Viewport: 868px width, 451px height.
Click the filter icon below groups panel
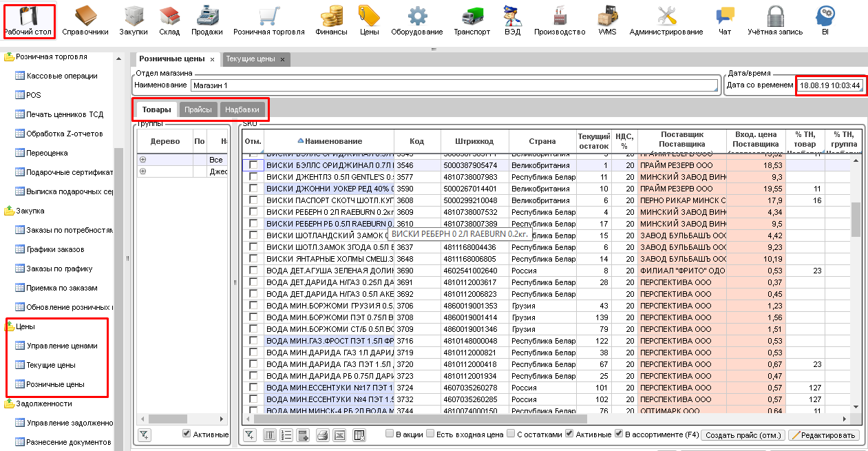(145, 434)
